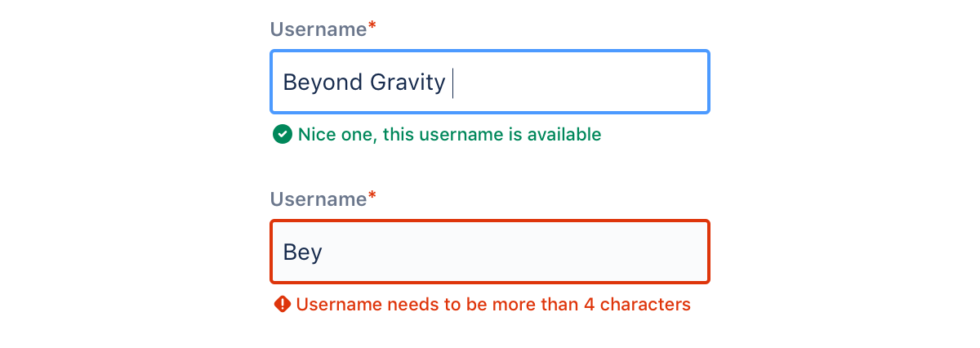Place cursor on the text Bey
Image resolution: width=980 pixels, height=348 pixels.
303,252
